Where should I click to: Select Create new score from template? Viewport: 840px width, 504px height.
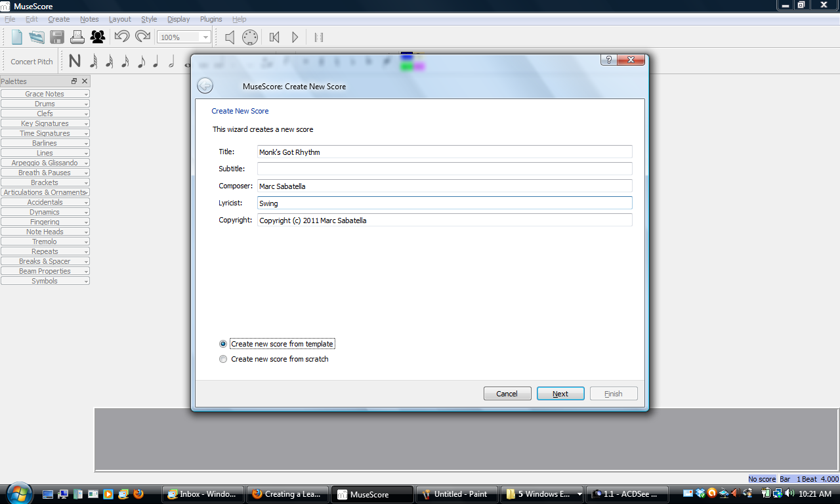(x=276, y=344)
